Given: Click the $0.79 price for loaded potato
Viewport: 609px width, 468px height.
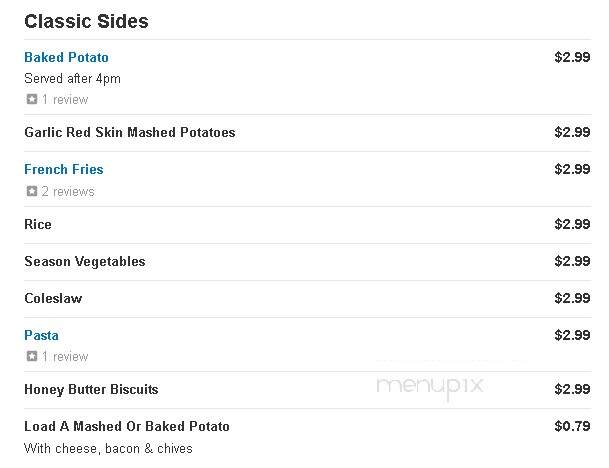Looking at the screenshot, I should click(572, 426).
